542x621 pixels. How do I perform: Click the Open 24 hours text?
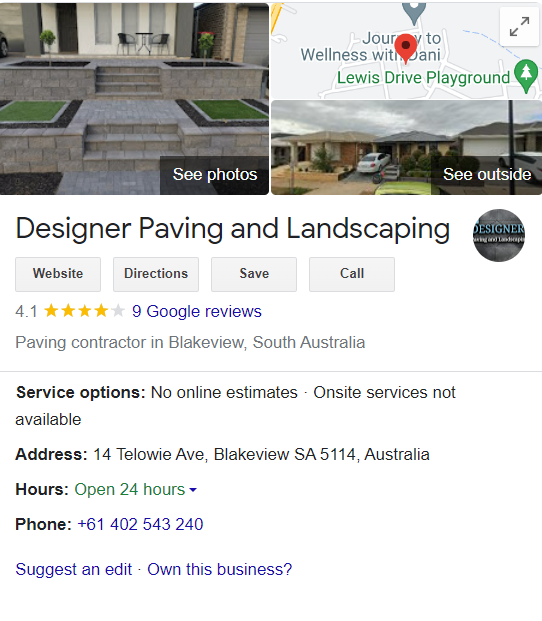[x=130, y=490]
